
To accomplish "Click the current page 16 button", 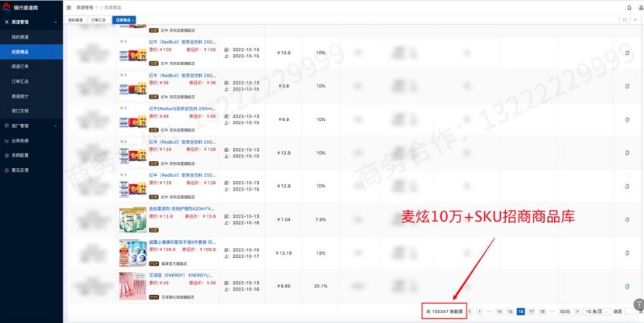I will [520, 311].
